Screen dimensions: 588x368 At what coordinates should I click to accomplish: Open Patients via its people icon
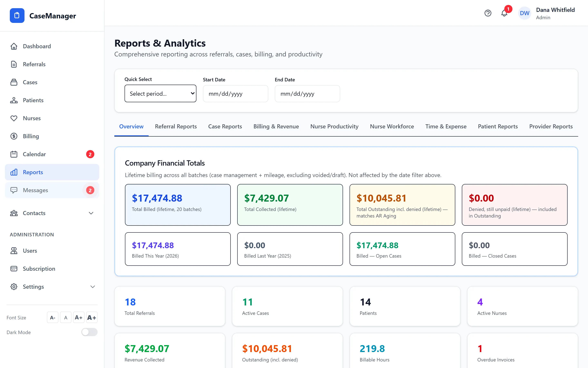pos(14,100)
